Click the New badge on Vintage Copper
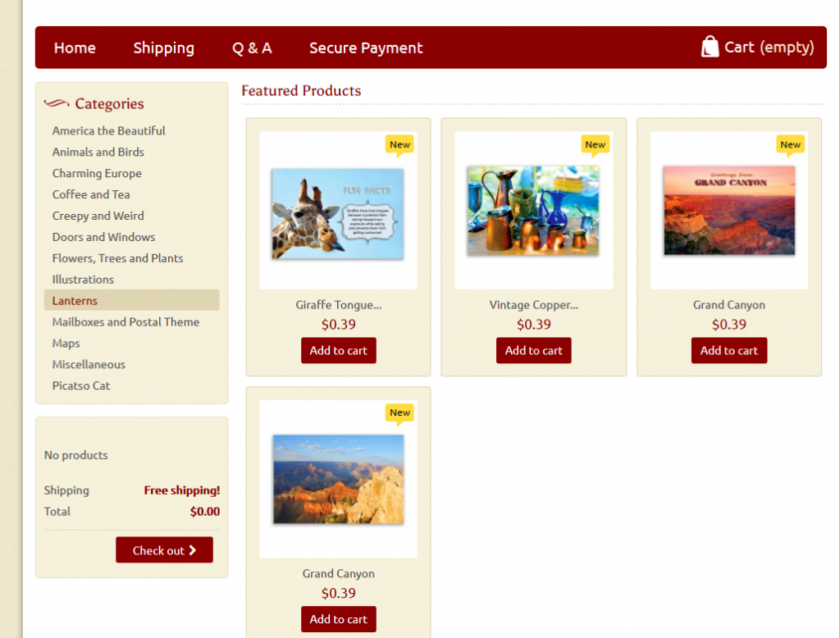840x638 pixels. coord(596,145)
